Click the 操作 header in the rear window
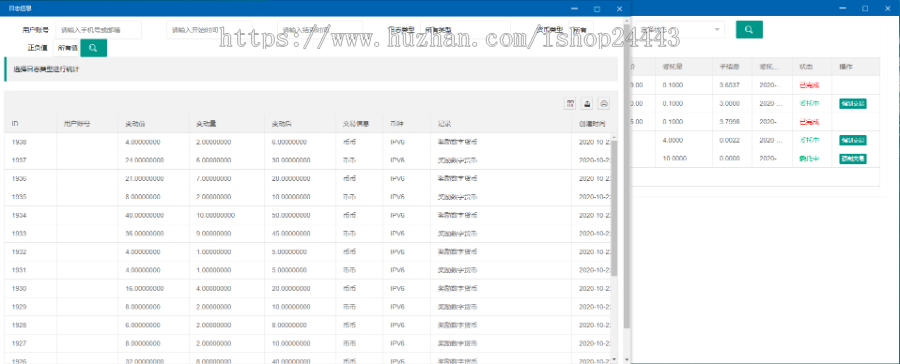The height and width of the screenshot is (364, 900). click(855, 67)
